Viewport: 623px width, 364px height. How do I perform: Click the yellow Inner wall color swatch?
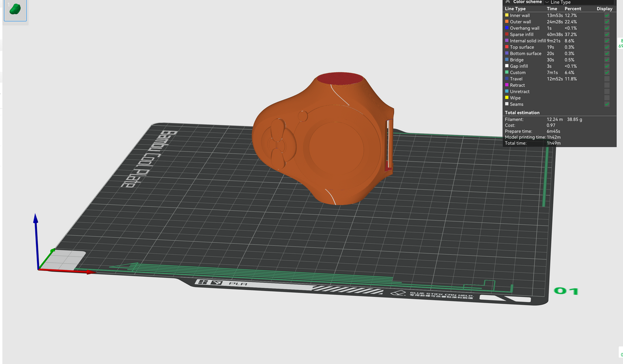[x=507, y=16]
